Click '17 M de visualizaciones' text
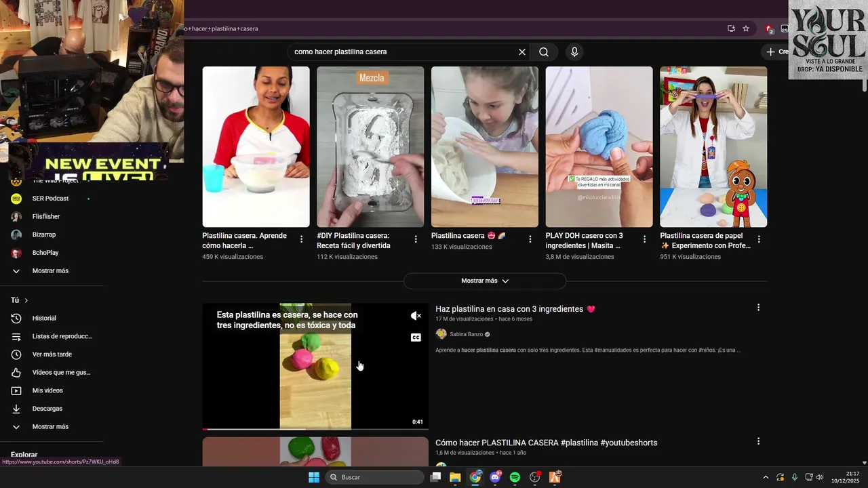The height and width of the screenshot is (488, 868). point(465,319)
